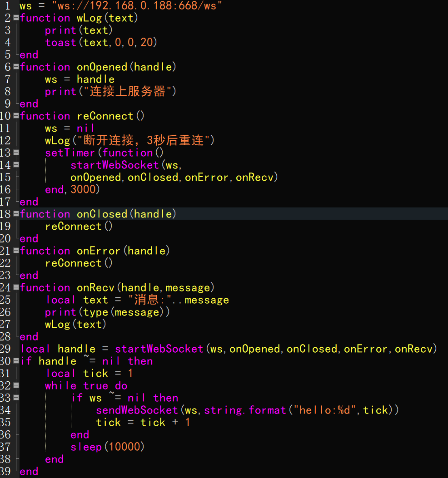Screen dimensions: 448x478
Task: Click 'string.format' on line 34
Action: pos(245,410)
